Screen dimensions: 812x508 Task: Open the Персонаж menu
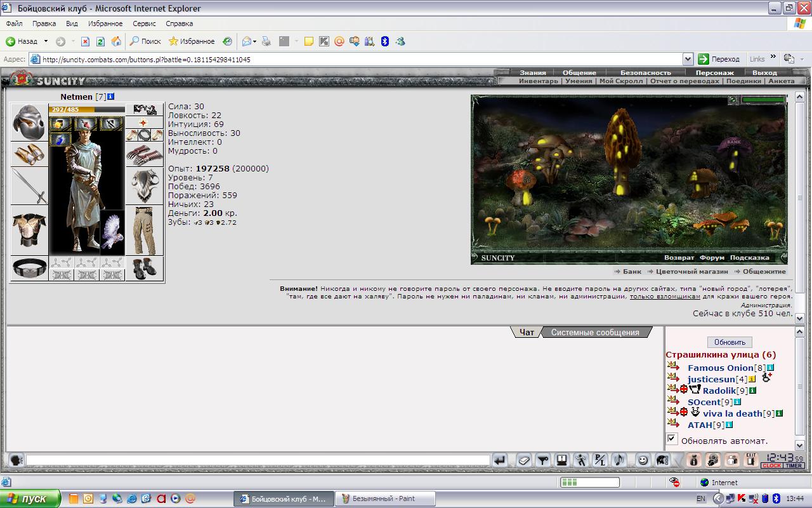tap(715, 72)
